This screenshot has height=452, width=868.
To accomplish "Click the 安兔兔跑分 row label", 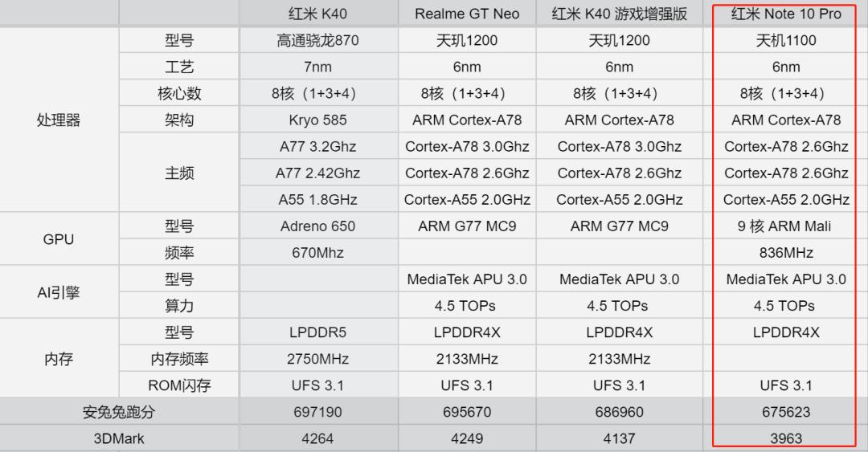I will 119,412.
